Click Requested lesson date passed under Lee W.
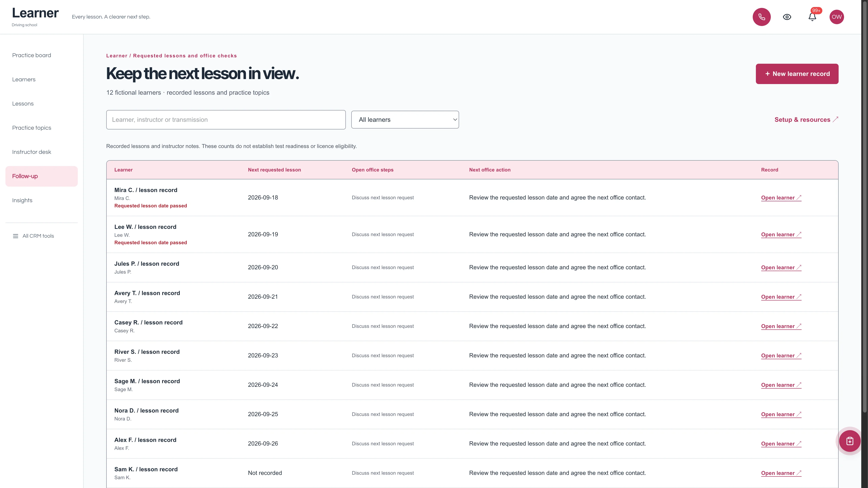This screenshot has width=868, height=488. [150, 242]
